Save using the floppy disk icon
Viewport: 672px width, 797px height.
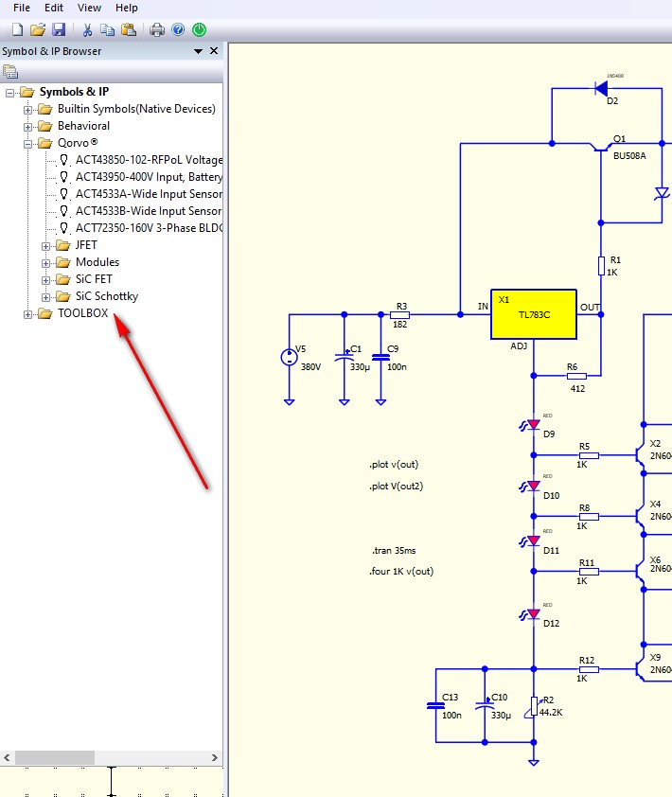coord(59,29)
